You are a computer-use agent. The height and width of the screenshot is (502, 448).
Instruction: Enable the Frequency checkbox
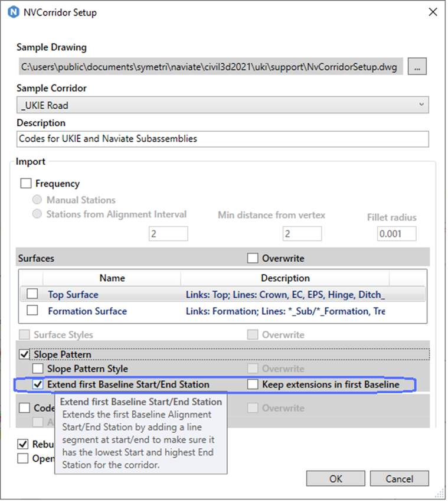pos(26,184)
